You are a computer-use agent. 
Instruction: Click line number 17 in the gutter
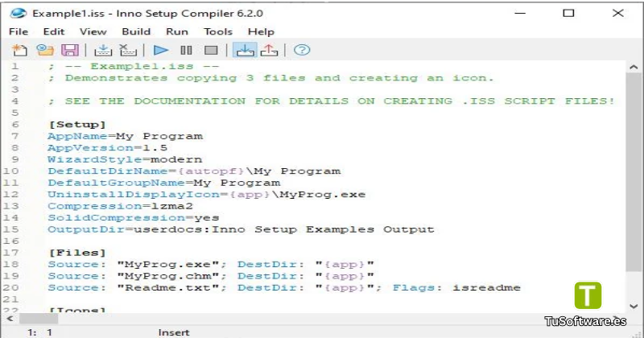[x=11, y=253]
